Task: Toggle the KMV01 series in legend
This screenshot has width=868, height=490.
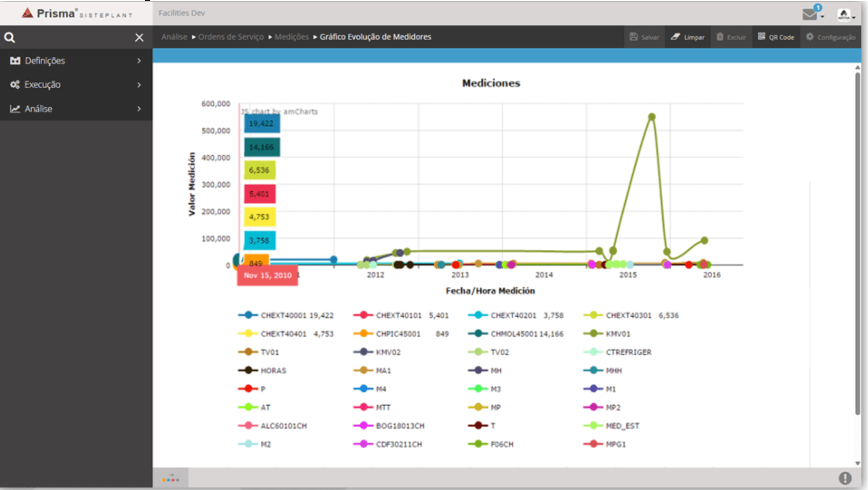Action: pos(617,334)
